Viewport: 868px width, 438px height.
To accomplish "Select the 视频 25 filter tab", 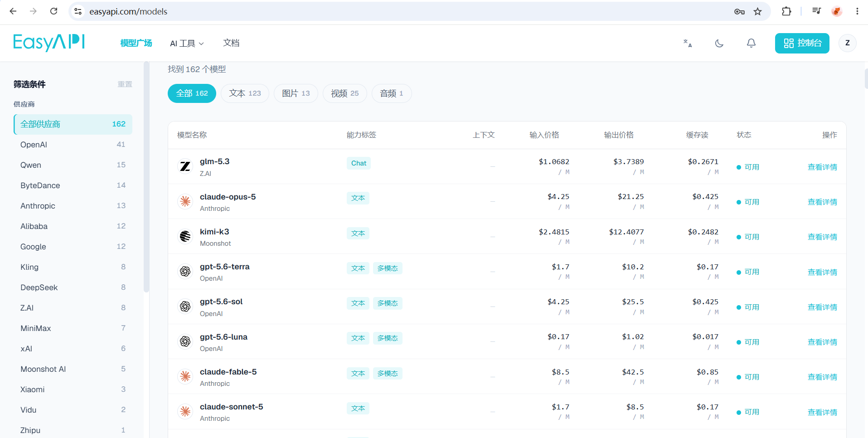I will pyautogui.click(x=345, y=93).
